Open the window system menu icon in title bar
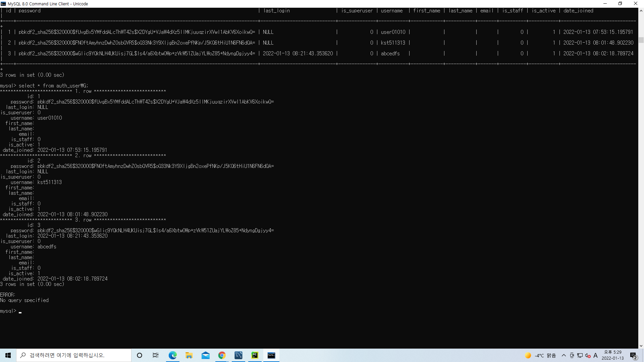This screenshot has height=362, width=644. pos(3,4)
